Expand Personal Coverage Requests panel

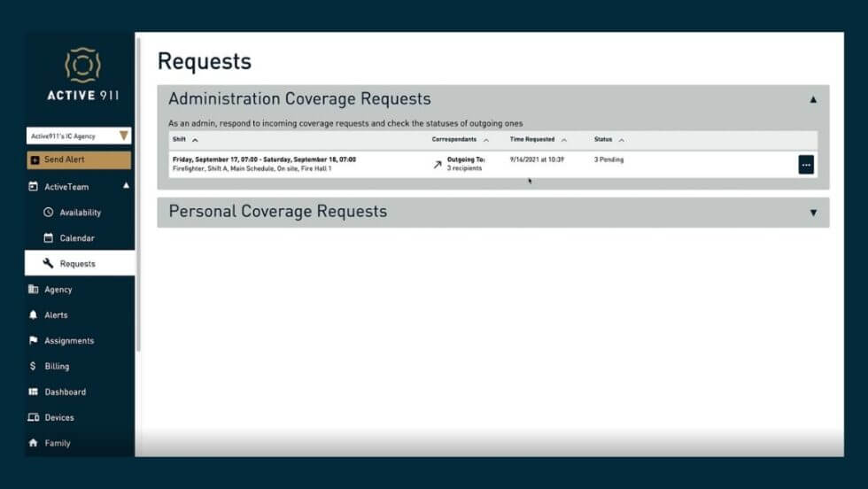[813, 213]
